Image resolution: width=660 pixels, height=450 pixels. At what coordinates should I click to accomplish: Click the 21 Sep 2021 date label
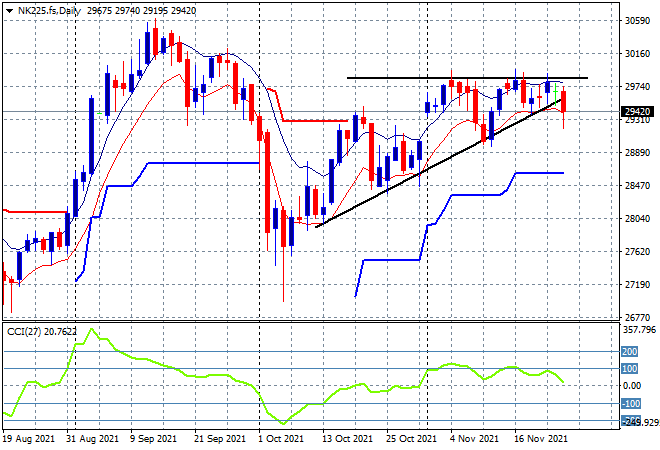coord(220,439)
